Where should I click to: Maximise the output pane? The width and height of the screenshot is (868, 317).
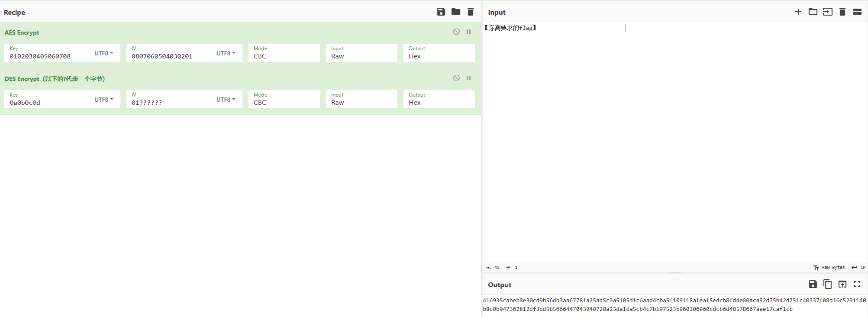click(x=857, y=284)
